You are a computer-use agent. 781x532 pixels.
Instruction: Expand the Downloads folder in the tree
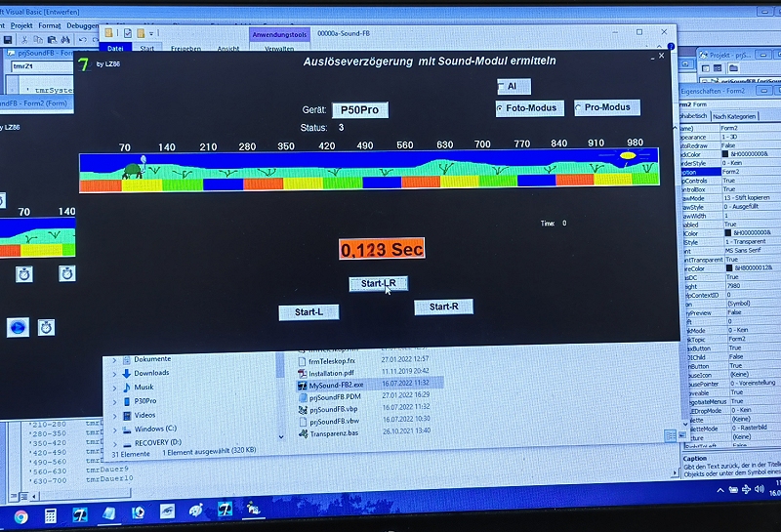point(114,373)
